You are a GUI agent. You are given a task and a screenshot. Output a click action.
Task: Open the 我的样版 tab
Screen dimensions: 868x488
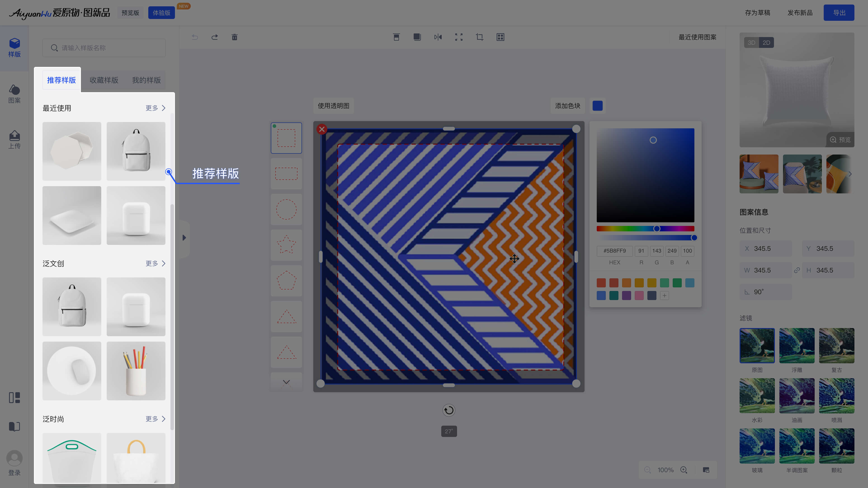click(x=146, y=80)
